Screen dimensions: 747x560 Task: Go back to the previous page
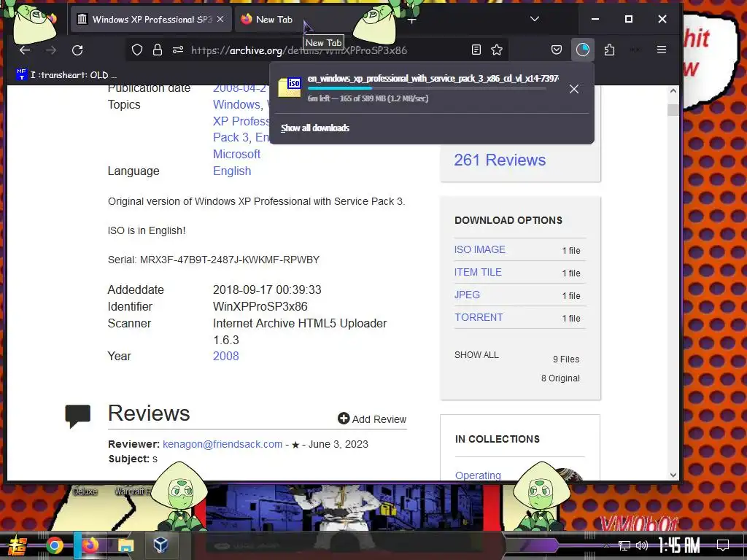25,50
